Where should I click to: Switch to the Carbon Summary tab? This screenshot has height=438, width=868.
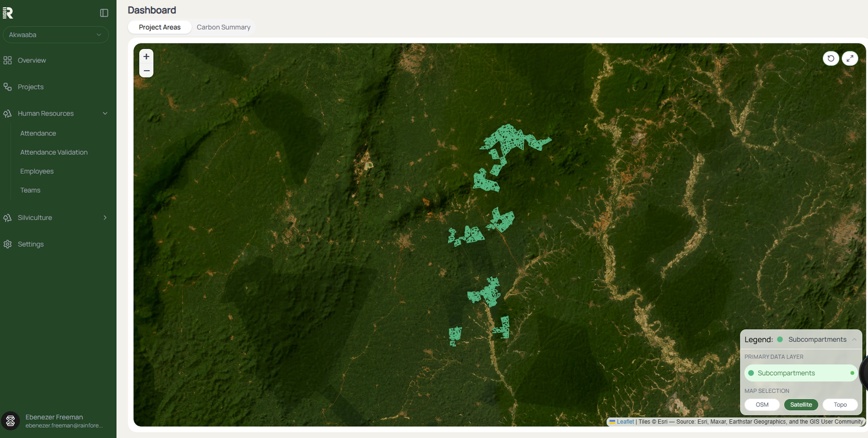pyautogui.click(x=224, y=27)
